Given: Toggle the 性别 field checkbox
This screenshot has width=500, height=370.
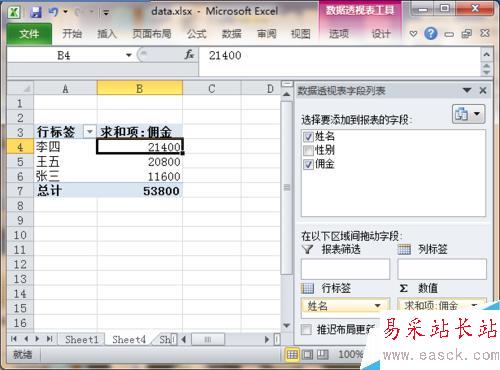Looking at the screenshot, I should point(308,150).
